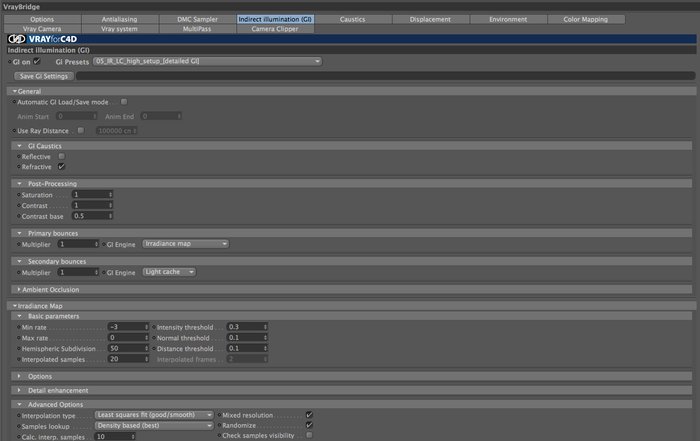This screenshot has width=700, height=441.
Task: Click the VRAYforC4D logo icon
Action: click(17, 39)
